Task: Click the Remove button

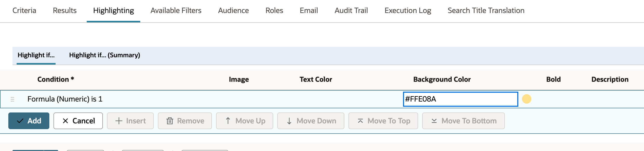Action: point(185,121)
